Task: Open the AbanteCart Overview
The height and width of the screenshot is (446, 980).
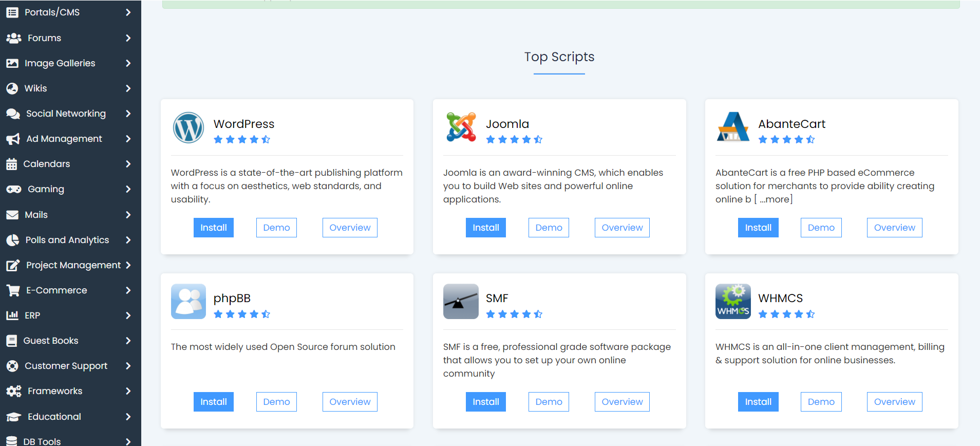Action: pyautogui.click(x=895, y=228)
